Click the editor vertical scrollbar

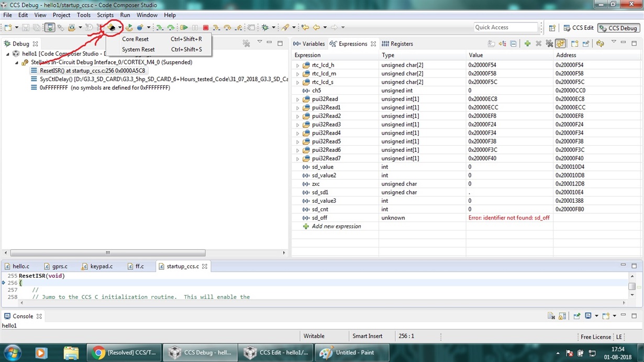tap(632, 286)
